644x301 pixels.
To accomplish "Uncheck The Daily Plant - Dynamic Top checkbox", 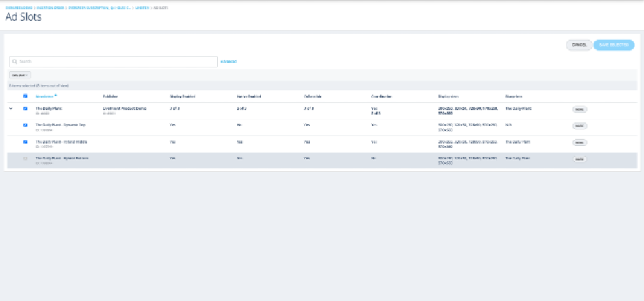I will click(25, 126).
